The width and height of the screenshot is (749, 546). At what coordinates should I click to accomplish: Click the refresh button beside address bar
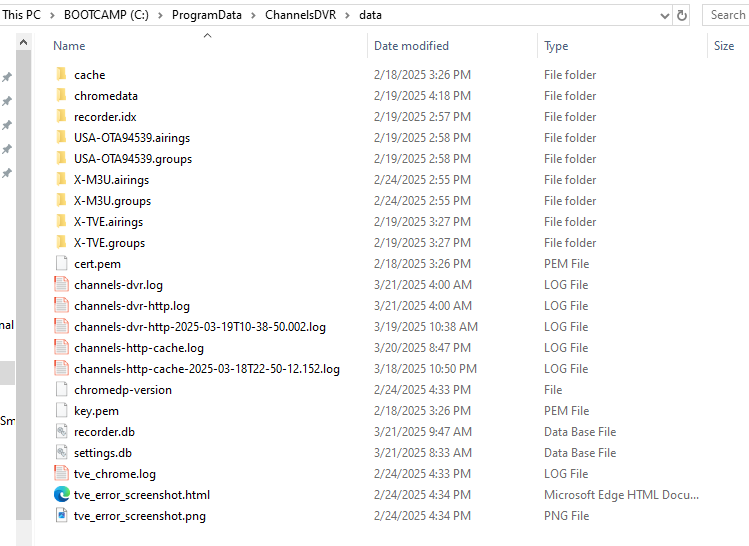682,15
